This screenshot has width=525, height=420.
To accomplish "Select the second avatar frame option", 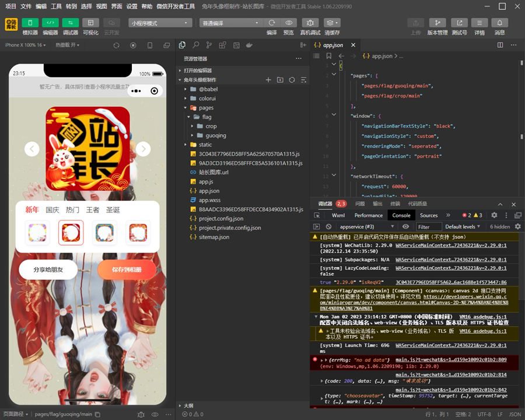I will tap(70, 231).
